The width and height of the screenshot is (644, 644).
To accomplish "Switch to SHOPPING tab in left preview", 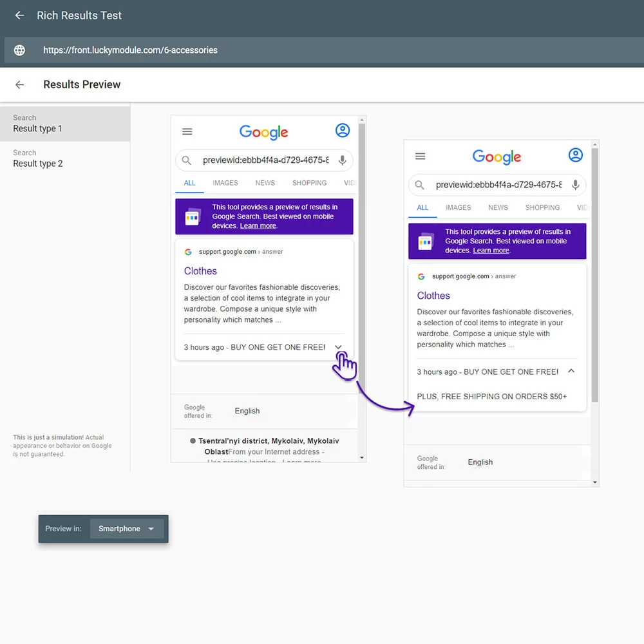I will click(309, 183).
